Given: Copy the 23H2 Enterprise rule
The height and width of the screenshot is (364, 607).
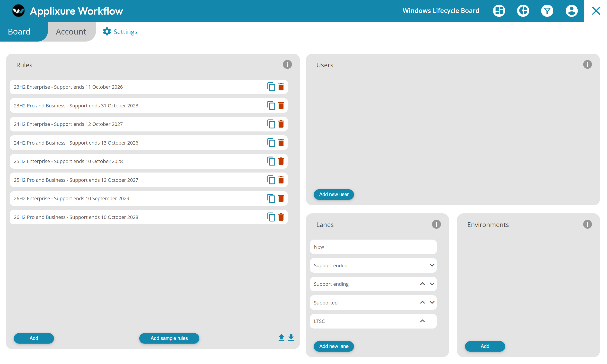Looking at the screenshot, I should click(x=271, y=87).
